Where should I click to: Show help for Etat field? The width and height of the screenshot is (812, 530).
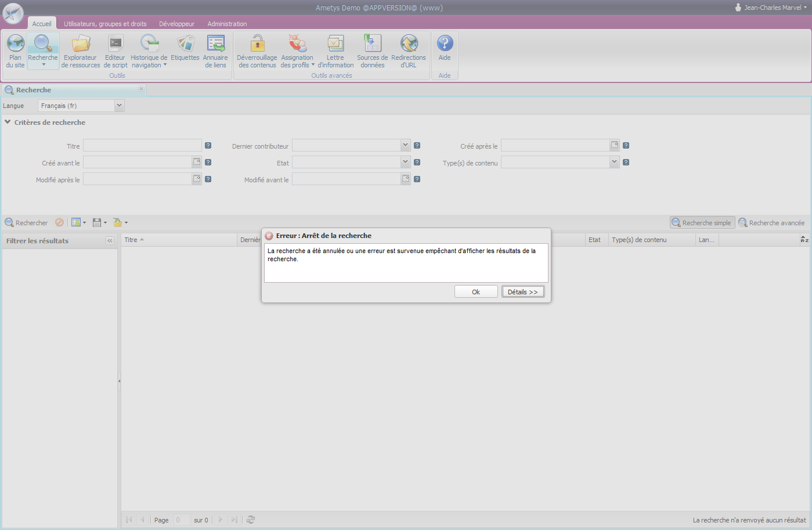(x=417, y=163)
